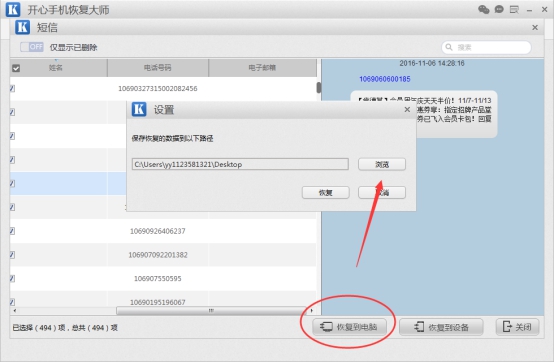The height and width of the screenshot is (362, 554).
Task: Click the app K logo in title bar
Action: [13, 10]
